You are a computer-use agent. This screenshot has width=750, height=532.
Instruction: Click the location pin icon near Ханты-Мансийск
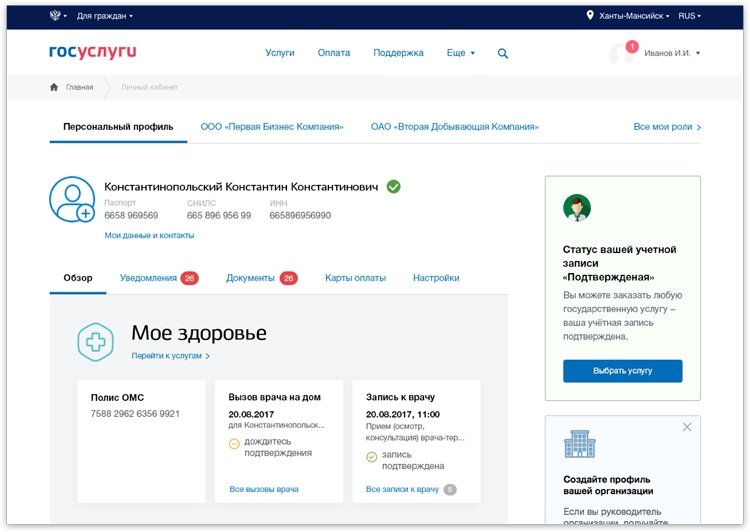590,15
